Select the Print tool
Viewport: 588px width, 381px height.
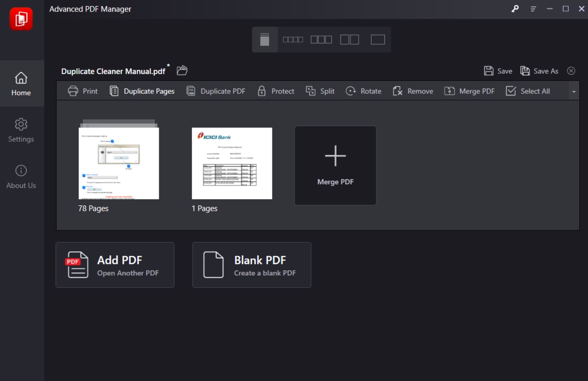click(x=83, y=91)
